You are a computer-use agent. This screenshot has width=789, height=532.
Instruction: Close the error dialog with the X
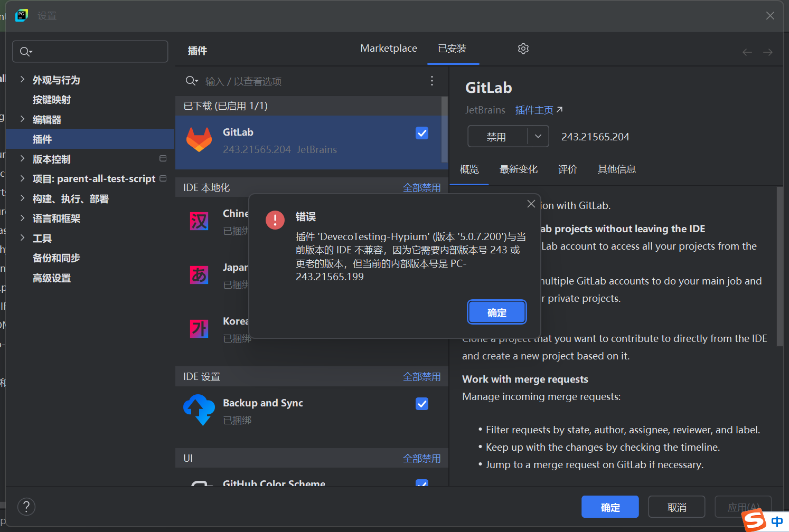pos(531,204)
